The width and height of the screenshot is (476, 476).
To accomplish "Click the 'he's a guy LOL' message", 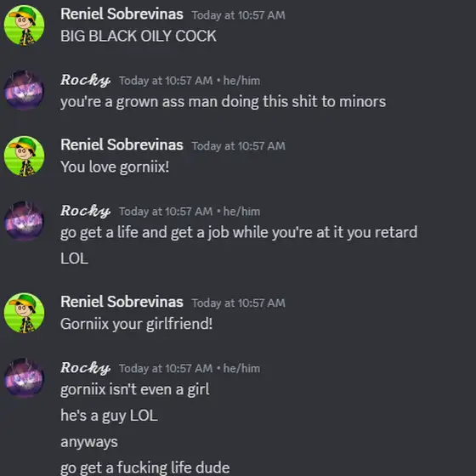I will coord(109,416).
